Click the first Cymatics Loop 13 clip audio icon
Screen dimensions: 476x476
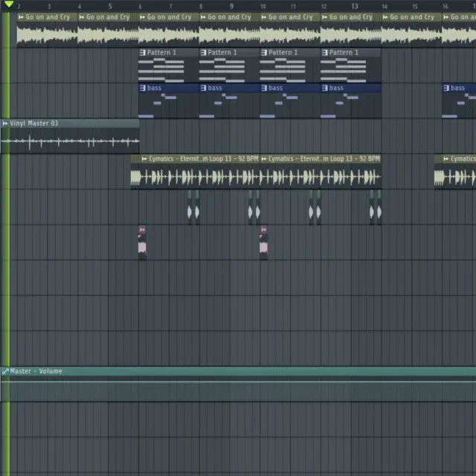144,158
